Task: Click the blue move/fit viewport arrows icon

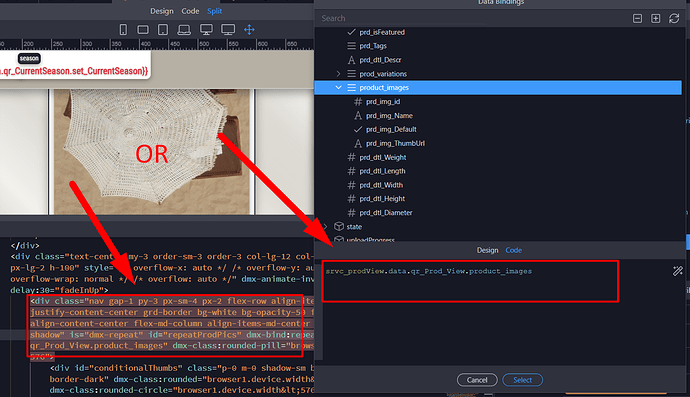Action: [250, 29]
